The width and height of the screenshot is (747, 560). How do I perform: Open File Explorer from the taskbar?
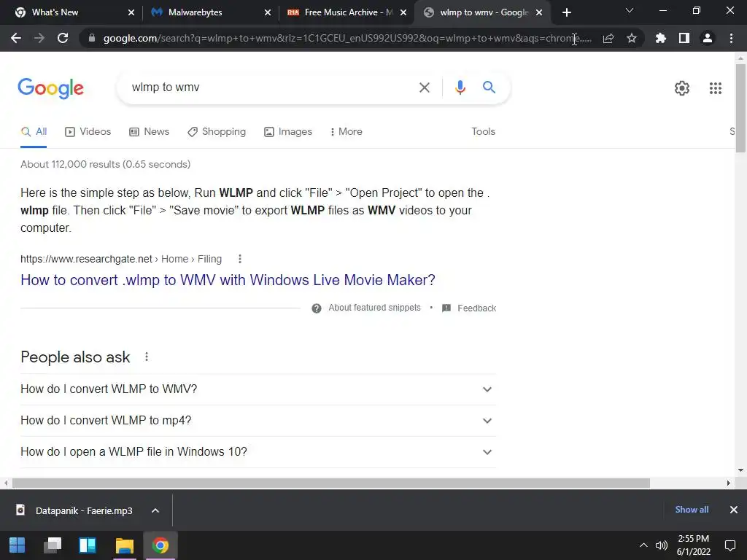click(124, 545)
